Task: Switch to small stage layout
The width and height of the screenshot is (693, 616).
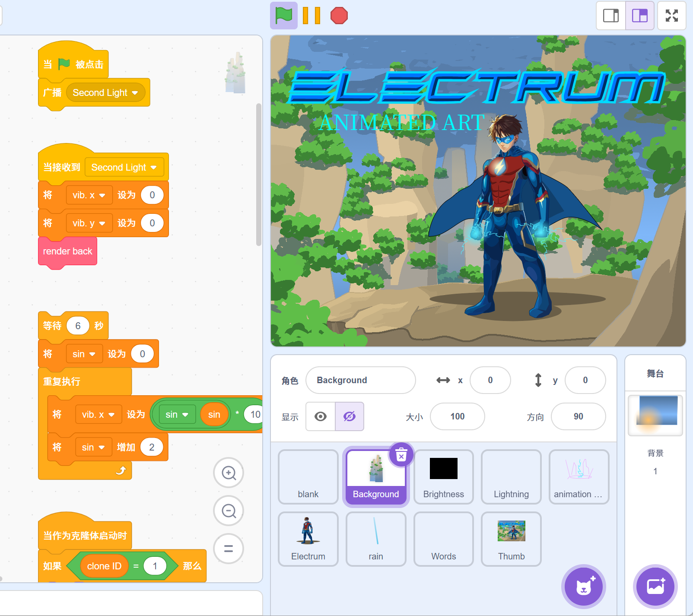Action: point(611,16)
